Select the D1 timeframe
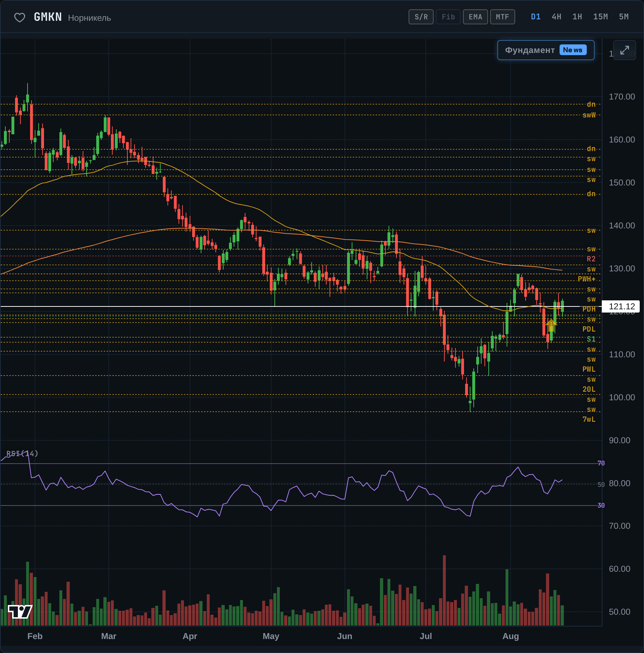 [x=536, y=17]
